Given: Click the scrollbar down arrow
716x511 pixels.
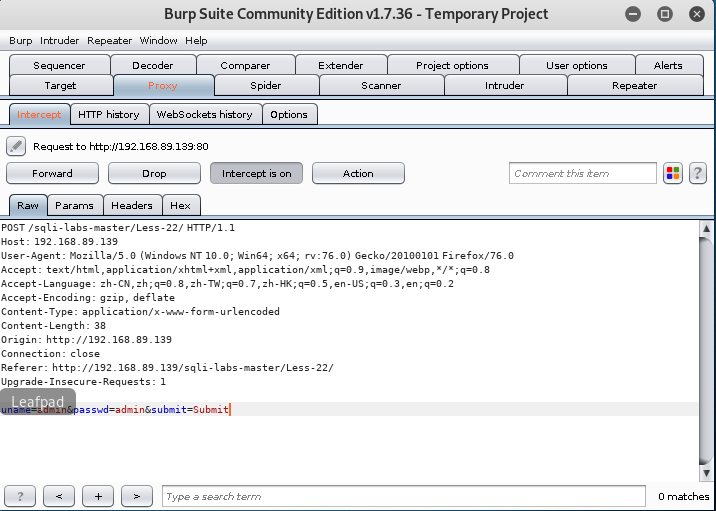Looking at the screenshot, I should (706, 474).
